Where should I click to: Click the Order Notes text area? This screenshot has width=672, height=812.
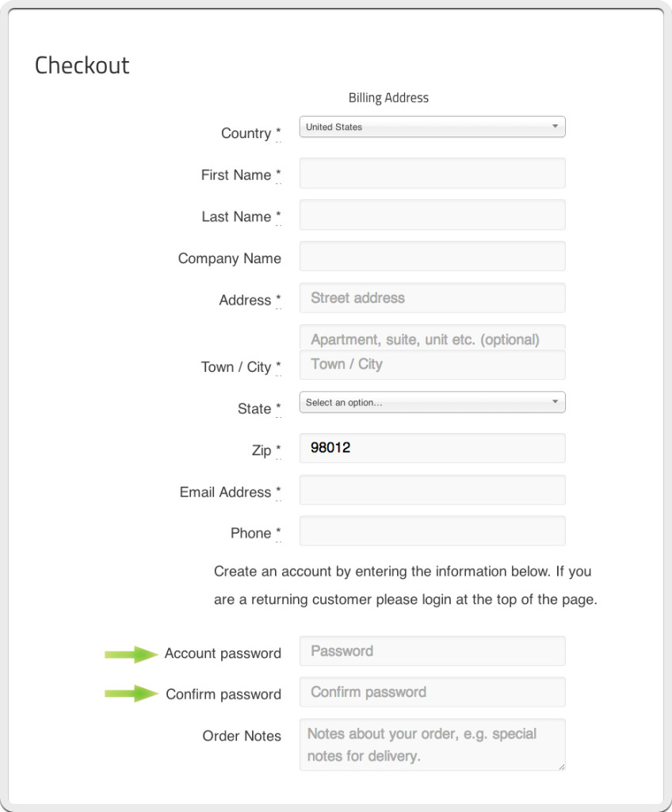point(433,745)
